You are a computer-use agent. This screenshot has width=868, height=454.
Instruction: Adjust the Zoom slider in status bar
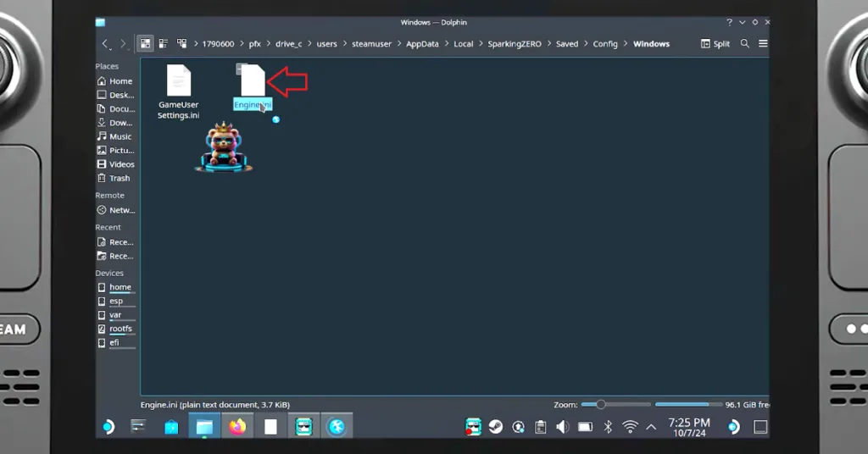point(615,404)
